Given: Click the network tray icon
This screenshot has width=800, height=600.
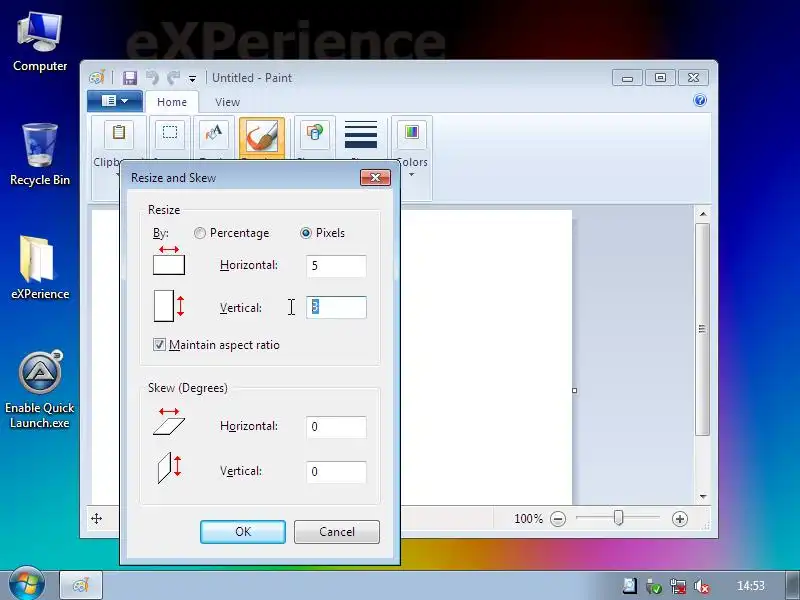Looking at the screenshot, I should [x=678, y=587].
